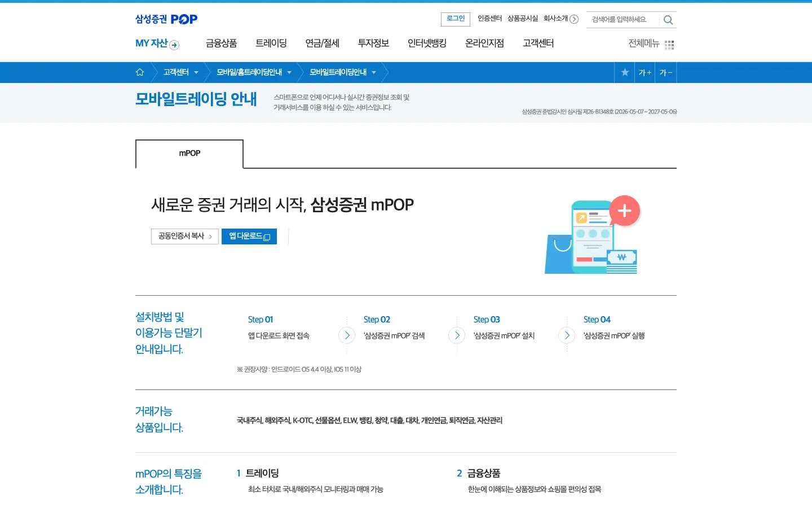Increase font size with 가+ button
This screenshot has height=508, width=812.
pyautogui.click(x=645, y=72)
